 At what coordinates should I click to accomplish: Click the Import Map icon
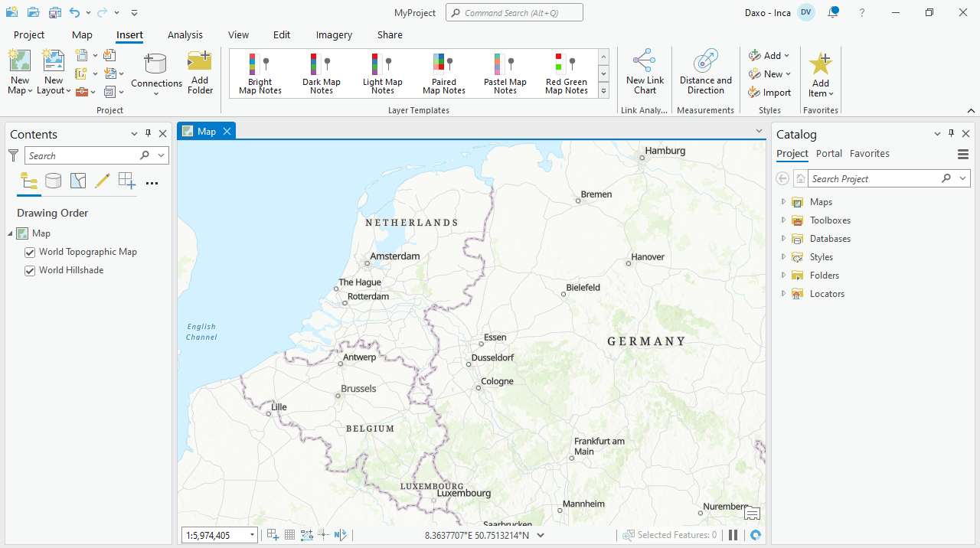point(109,55)
